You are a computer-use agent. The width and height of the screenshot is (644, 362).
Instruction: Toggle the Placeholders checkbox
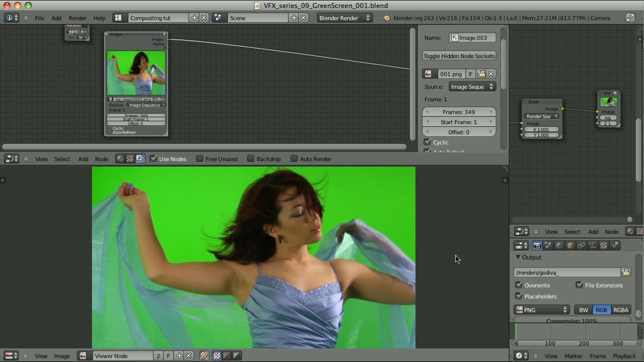[519, 296]
